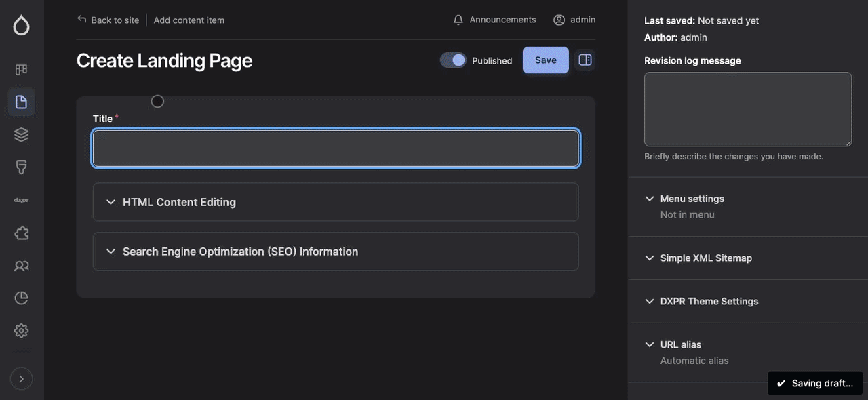This screenshot has width=868, height=400.
Task: Open the Extend puzzle-piece icon
Action: point(21,233)
